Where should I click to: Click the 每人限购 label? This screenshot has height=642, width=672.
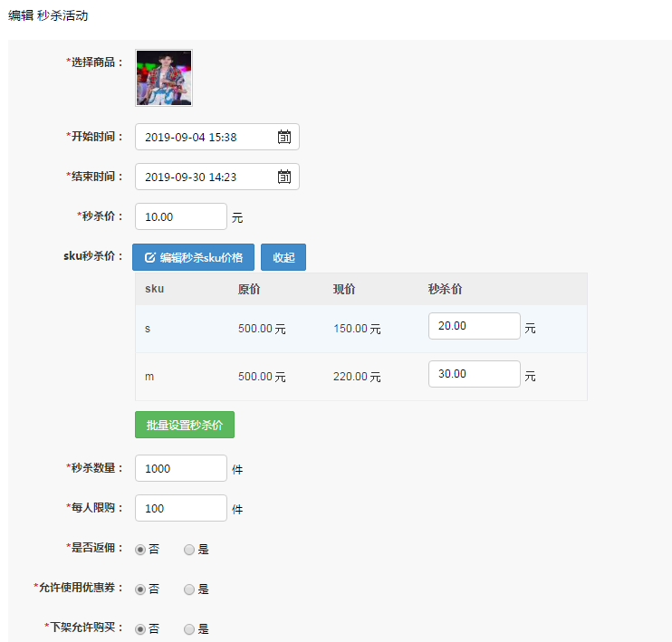95,507
